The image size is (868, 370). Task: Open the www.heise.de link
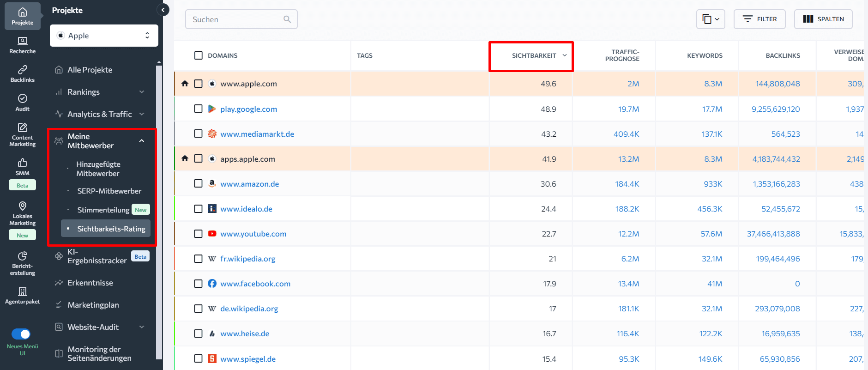[245, 334]
